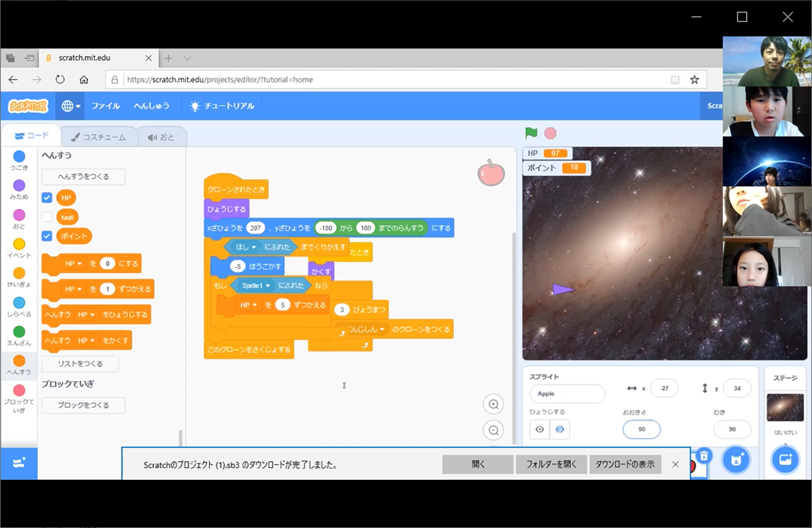The height and width of the screenshot is (528, 812).
Task: Open the ファイル menu
Action: click(x=106, y=106)
